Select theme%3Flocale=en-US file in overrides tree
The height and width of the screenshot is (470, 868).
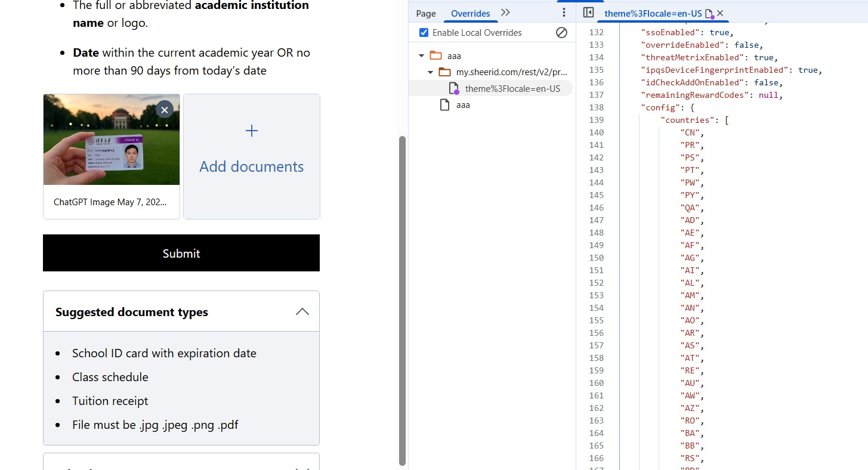(x=512, y=89)
